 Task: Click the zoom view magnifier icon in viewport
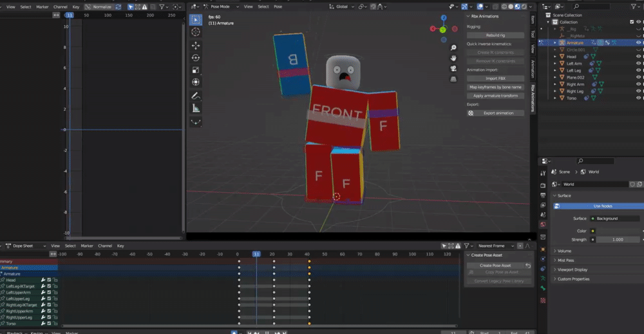point(453,48)
